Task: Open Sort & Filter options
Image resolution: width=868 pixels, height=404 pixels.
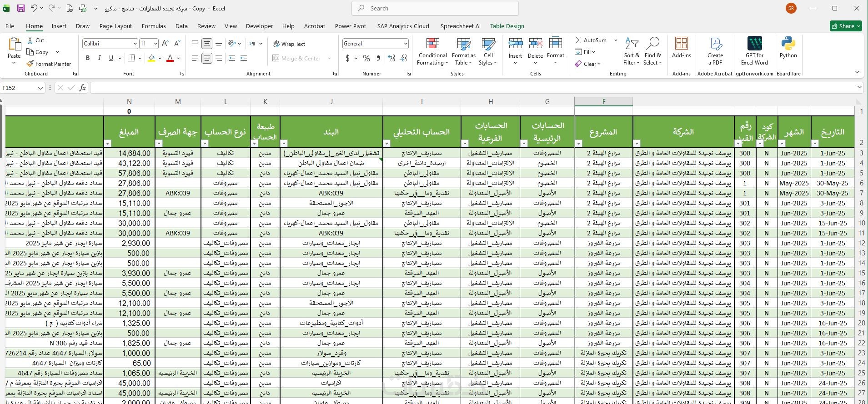Action: 632,51
